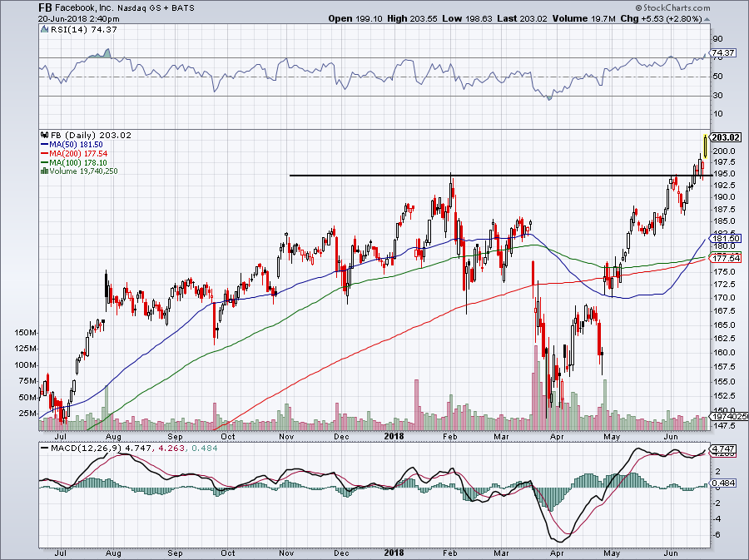Screen dimensions: 749x560
Task: Click the Feb month label under price panel
Action: 450,436
